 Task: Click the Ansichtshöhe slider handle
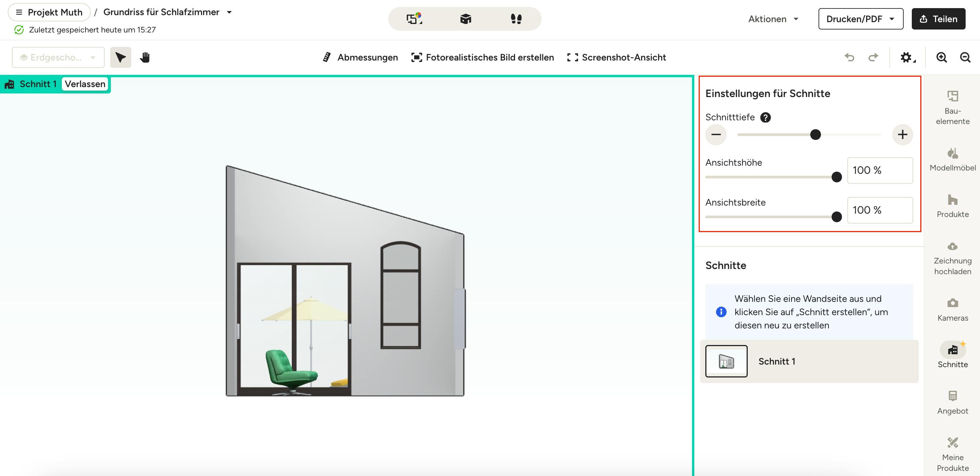[837, 177]
